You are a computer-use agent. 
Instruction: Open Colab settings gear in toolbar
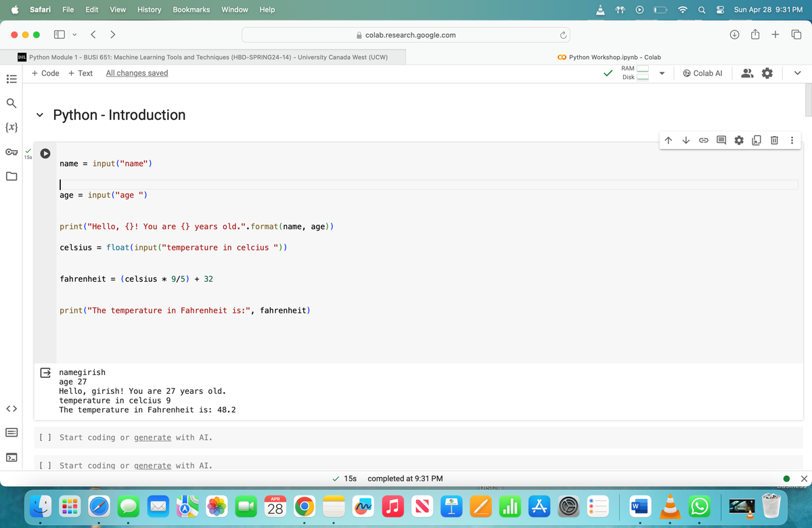coord(767,73)
